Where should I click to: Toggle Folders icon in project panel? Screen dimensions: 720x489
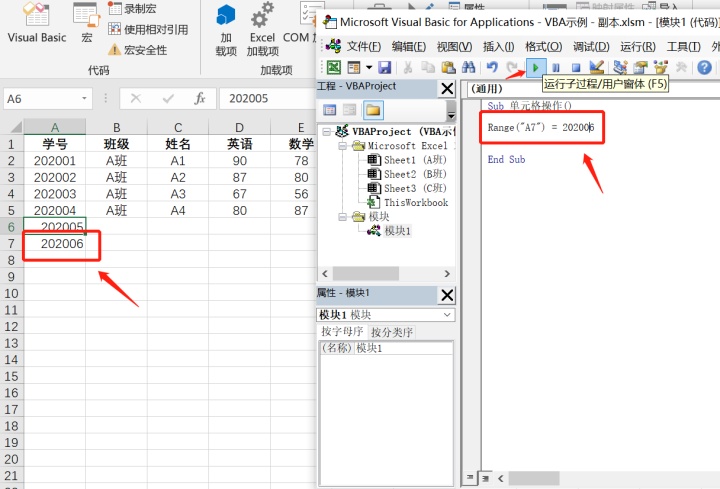(x=373, y=110)
